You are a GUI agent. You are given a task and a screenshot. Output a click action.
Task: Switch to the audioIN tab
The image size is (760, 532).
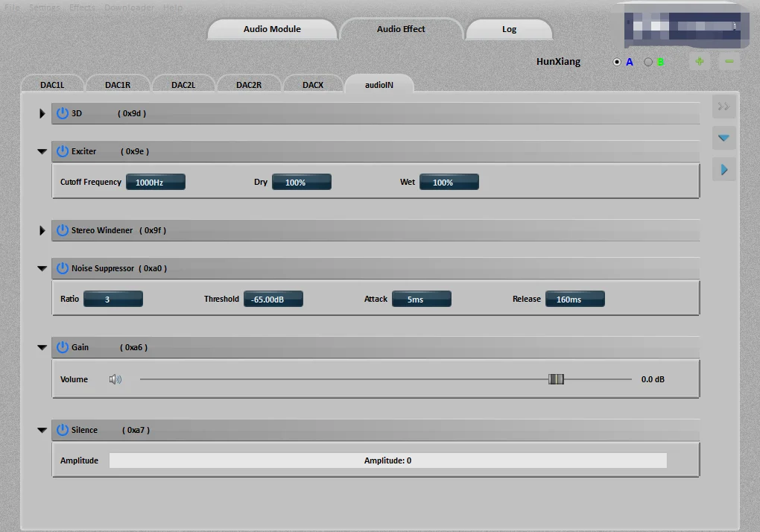(x=379, y=85)
